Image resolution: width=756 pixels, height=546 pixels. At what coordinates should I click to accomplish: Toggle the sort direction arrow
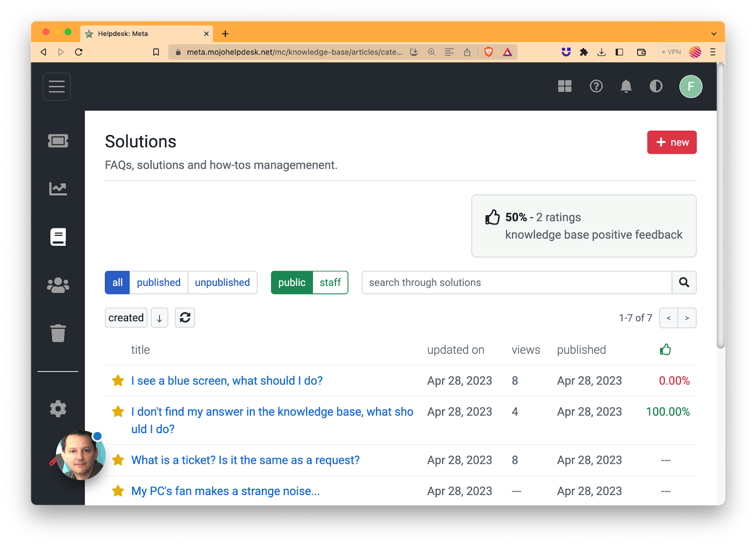point(160,318)
